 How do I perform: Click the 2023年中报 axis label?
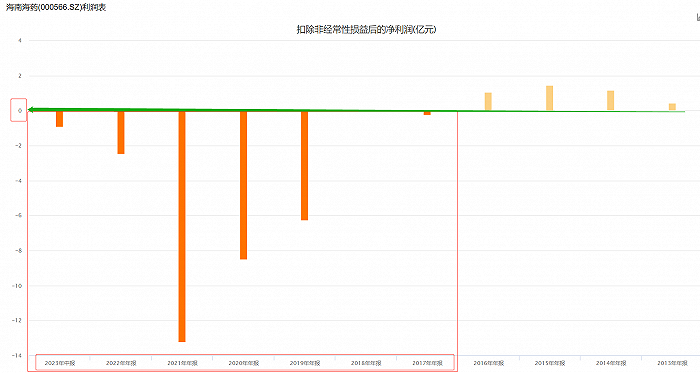[60, 363]
